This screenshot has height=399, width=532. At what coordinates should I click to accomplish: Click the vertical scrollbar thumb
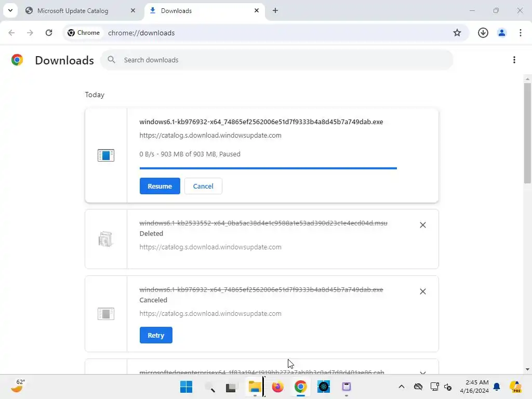pyautogui.click(x=527, y=133)
